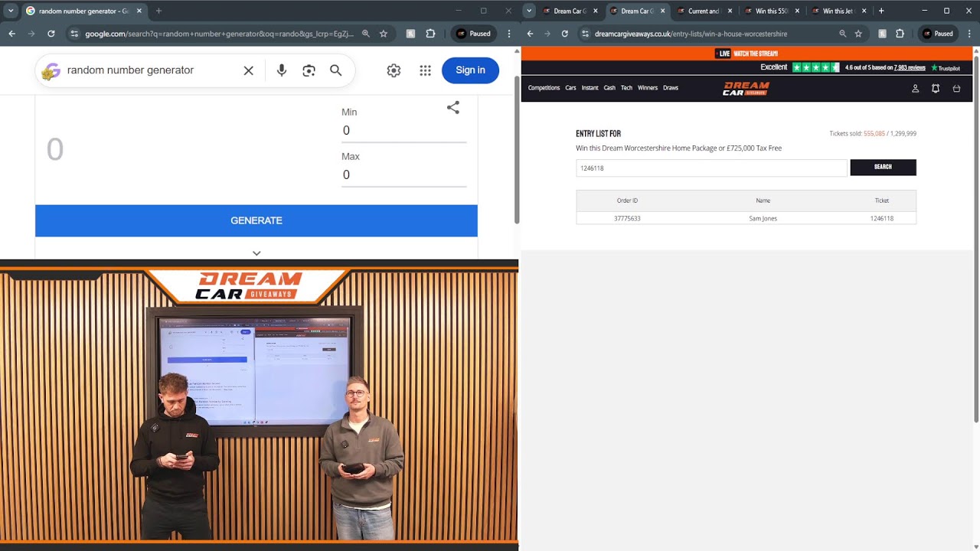Viewport: 980px width, 551px height.
Task: Reload the Google window page
Action: click(51, 34)
